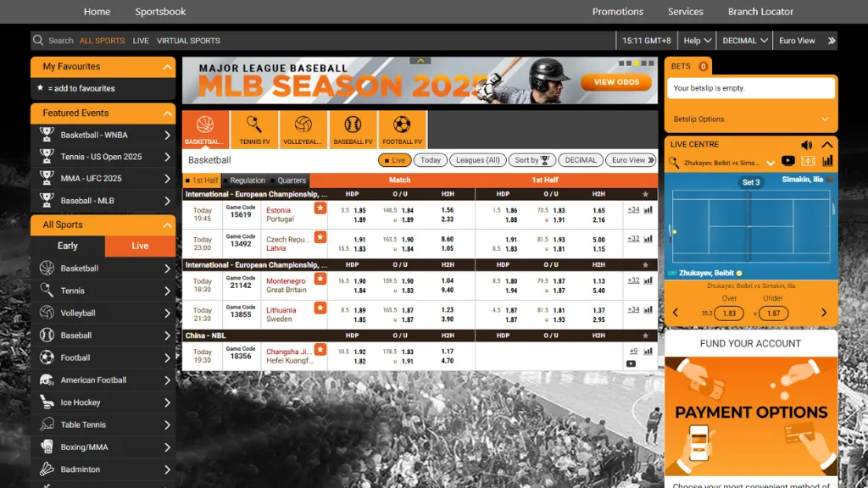Click Over 1.83 odds in Live Centre
The width and height of the screenshot is (868, 488).
729,313
